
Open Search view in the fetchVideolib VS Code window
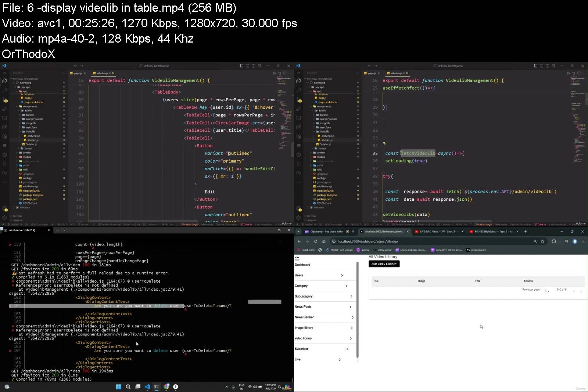point(299,90)
